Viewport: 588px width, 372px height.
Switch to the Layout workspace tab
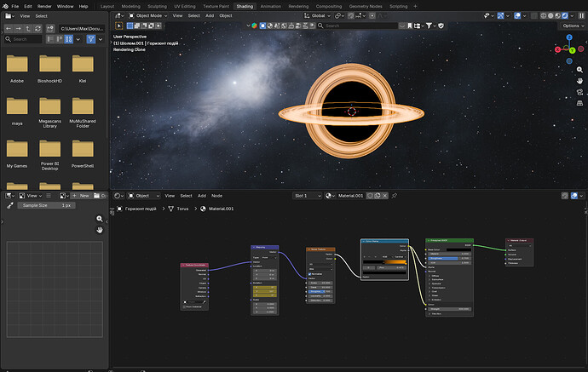coord(107,6)
